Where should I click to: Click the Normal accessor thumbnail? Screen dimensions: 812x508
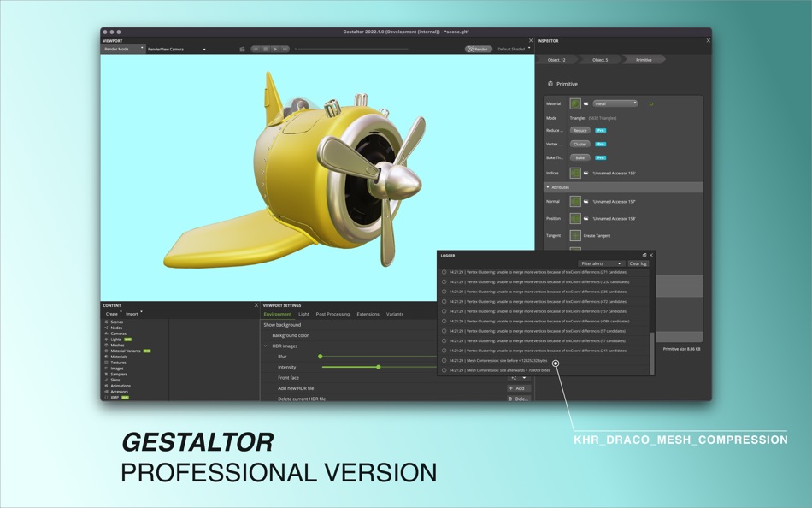point(575,201)
